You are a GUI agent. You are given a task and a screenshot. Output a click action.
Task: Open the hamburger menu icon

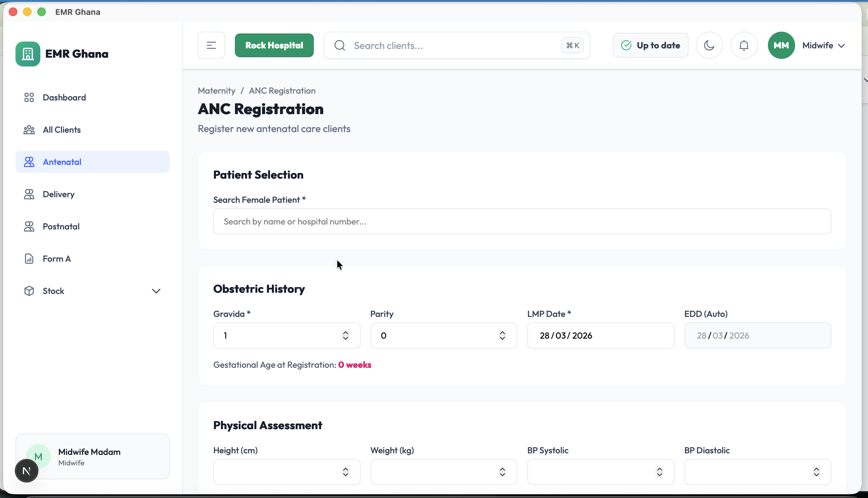coord(211,45)
